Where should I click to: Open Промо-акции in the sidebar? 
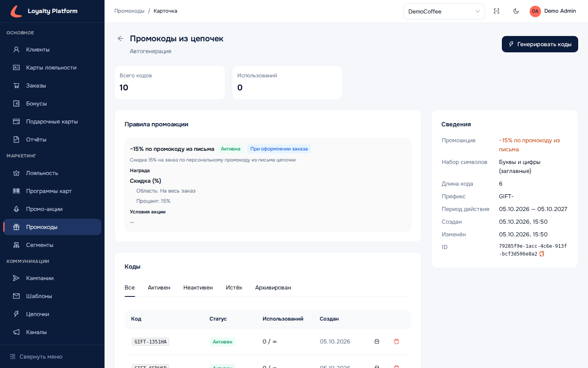52,209
